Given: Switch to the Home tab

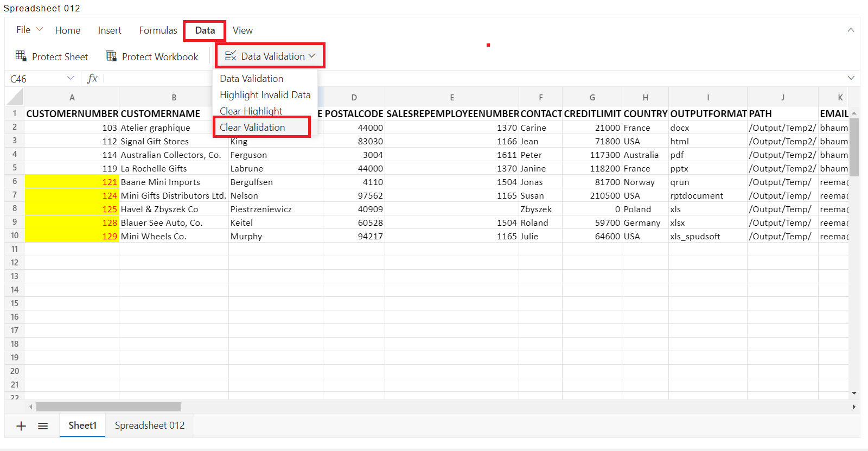Looking at the screenshot, I should 68,30.
